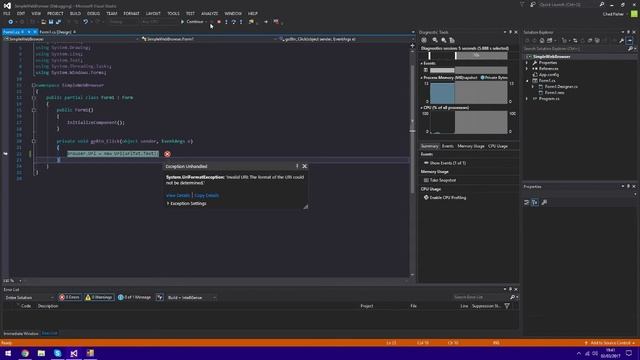The height and width of the screenshot is (360, 640).
Task: Click Collapse All icon in Solution Explorer
Action: coord(590,40)
